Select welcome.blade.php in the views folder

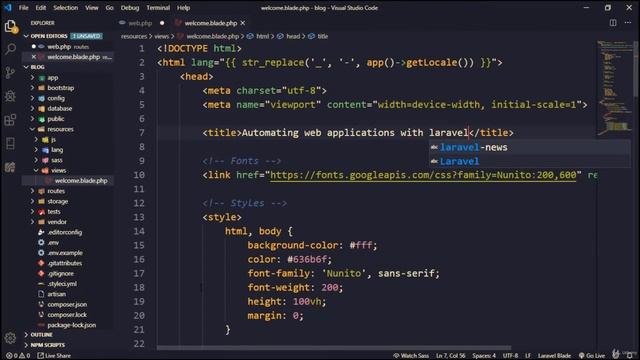tap(81, 181)
